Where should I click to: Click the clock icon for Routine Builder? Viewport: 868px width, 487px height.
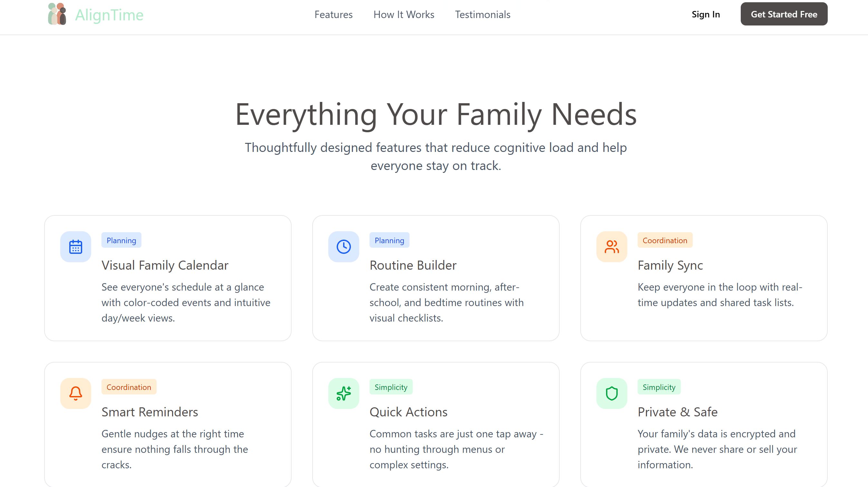pos(343,246)
